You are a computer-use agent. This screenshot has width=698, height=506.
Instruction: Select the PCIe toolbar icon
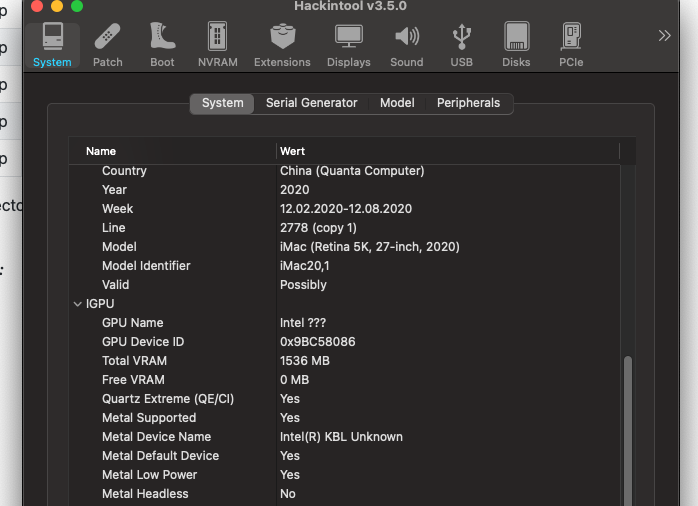point(571,45)
